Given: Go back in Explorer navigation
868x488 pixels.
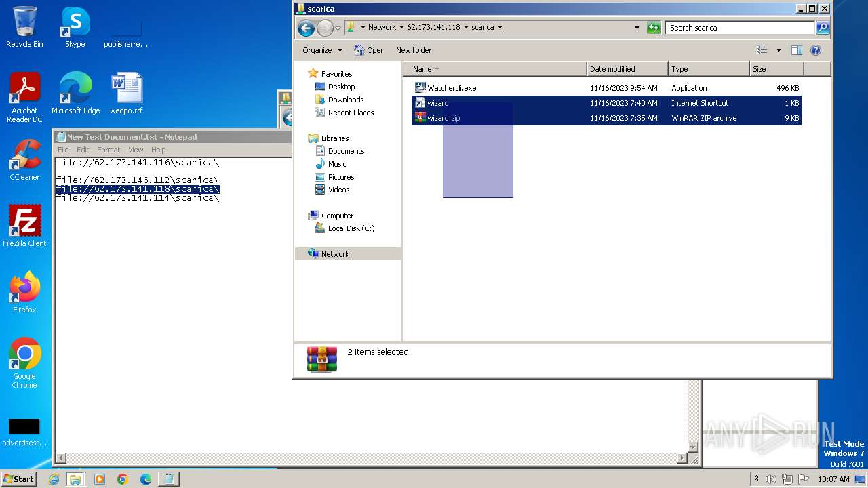Looking at the screenshot, I should (x=306, y=28).
